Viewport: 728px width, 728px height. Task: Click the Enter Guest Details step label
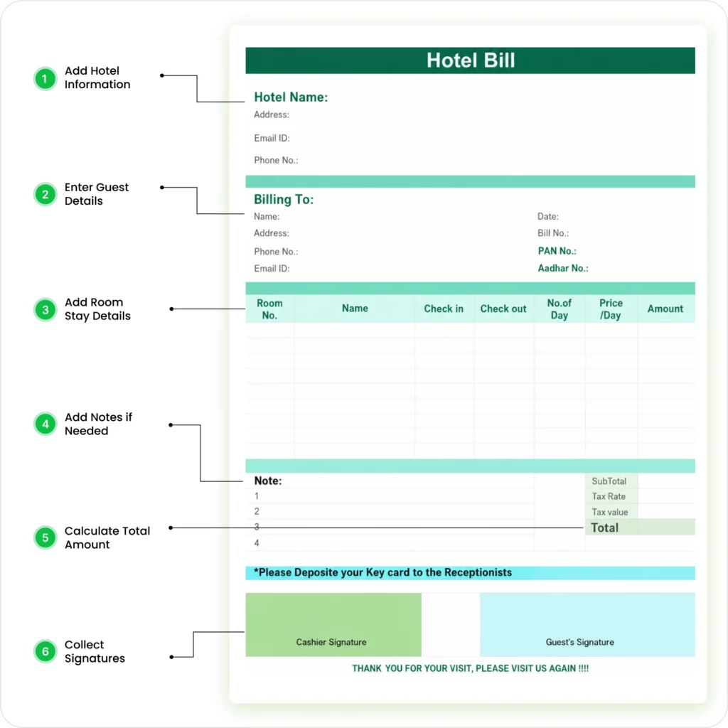click(x=96, y=194)
